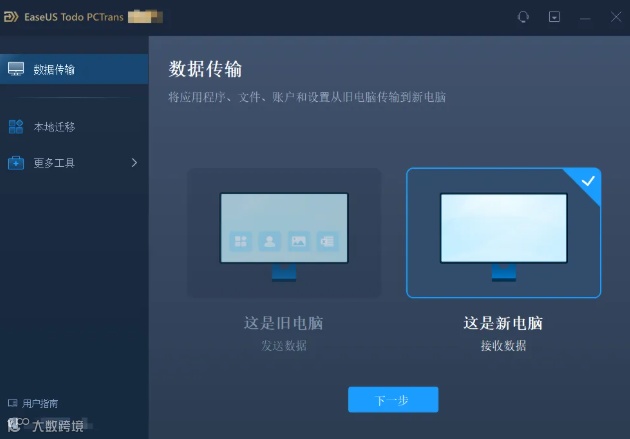Expand the 更多工具 chevron arrow
This screenshot has height=439, width=630.
pyautogui.click(x=134, y=163)
